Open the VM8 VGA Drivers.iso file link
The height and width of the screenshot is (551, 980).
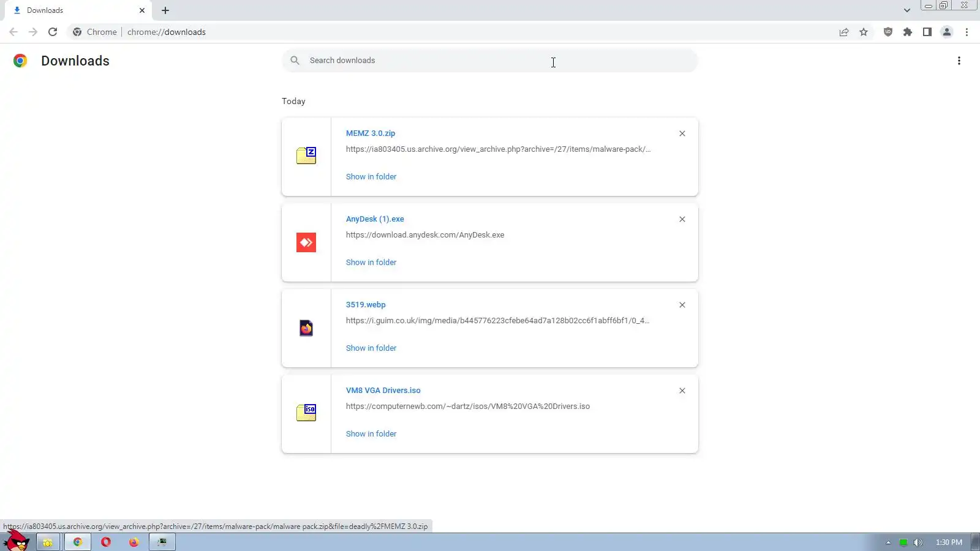pyautogui.click(x=383, y=391)
